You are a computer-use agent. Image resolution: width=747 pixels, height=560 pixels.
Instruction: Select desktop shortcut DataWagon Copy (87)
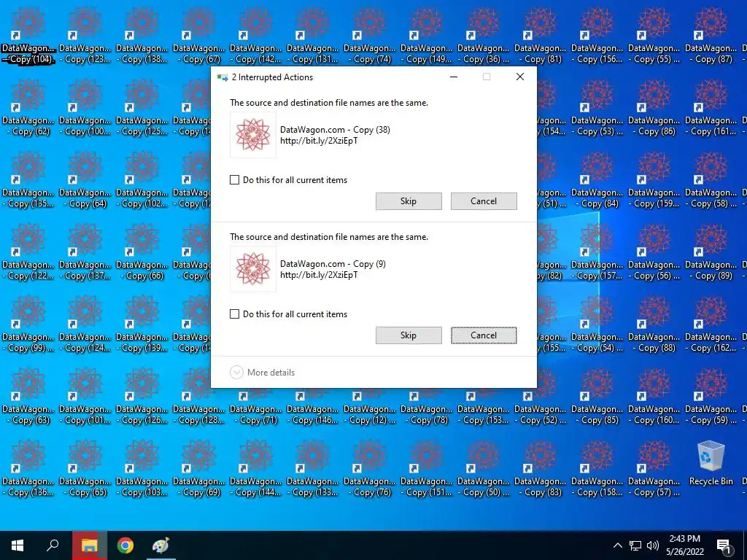[x=711, y=34]
